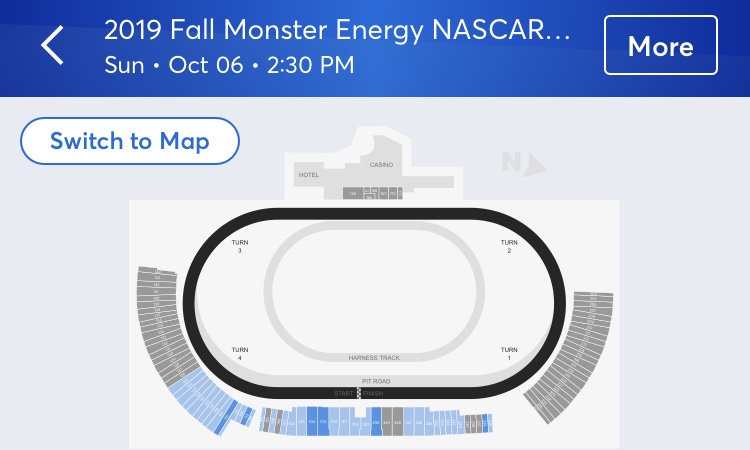
Task: Tap the Turn 4 label on track
Action: point(240,353)
